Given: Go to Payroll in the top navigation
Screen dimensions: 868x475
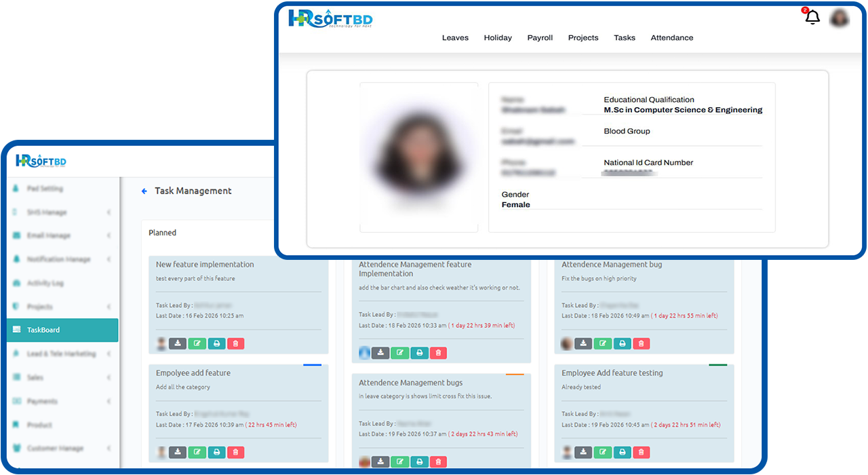Looking at the screenshot, I should (540, 38).
